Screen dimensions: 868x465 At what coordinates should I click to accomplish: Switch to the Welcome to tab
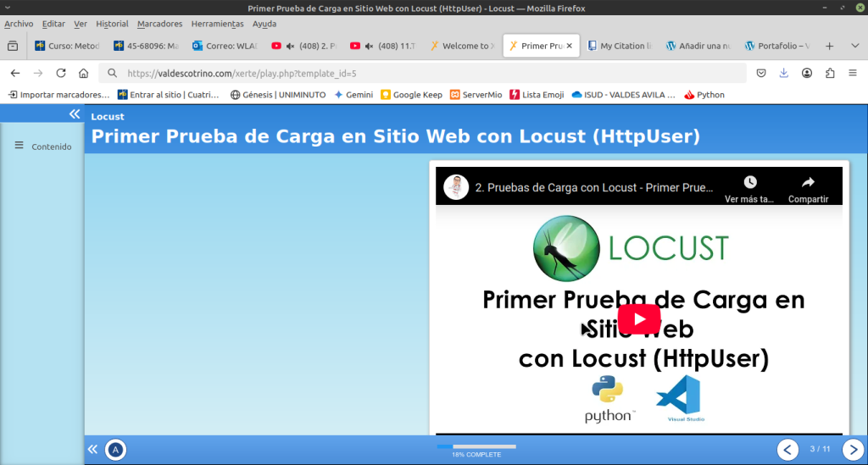point(462,46)
